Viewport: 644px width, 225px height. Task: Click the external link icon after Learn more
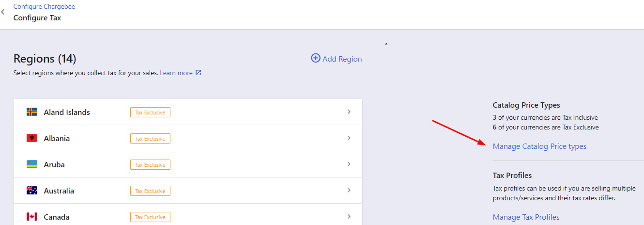point(198,73)
